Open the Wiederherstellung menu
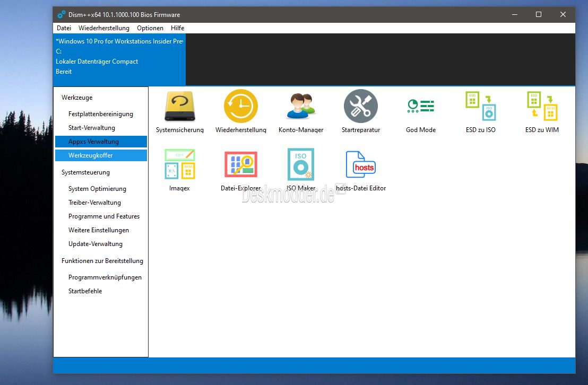Screen dimensions: 588x385 click(x=104, y=28)
